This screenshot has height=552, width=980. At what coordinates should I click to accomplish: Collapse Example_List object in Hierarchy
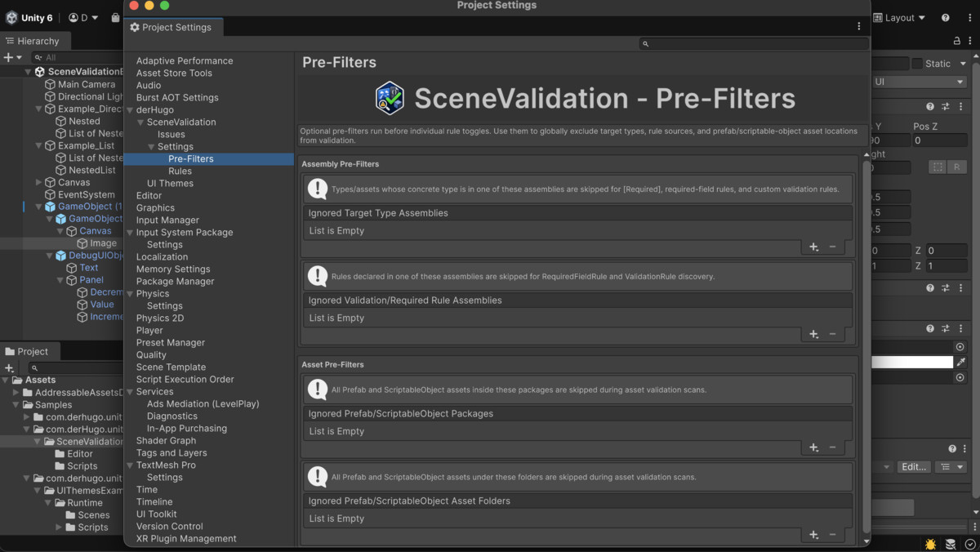(38, 146)
